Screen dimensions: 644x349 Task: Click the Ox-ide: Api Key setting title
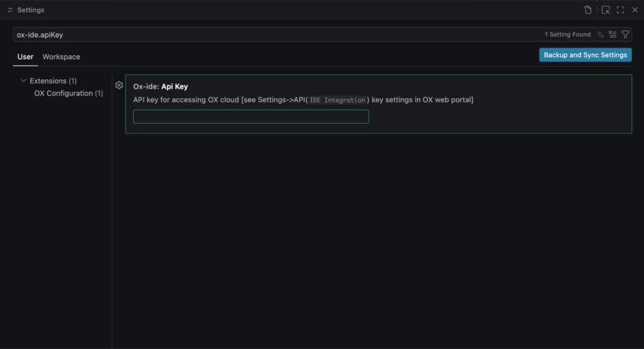point(160,87)
